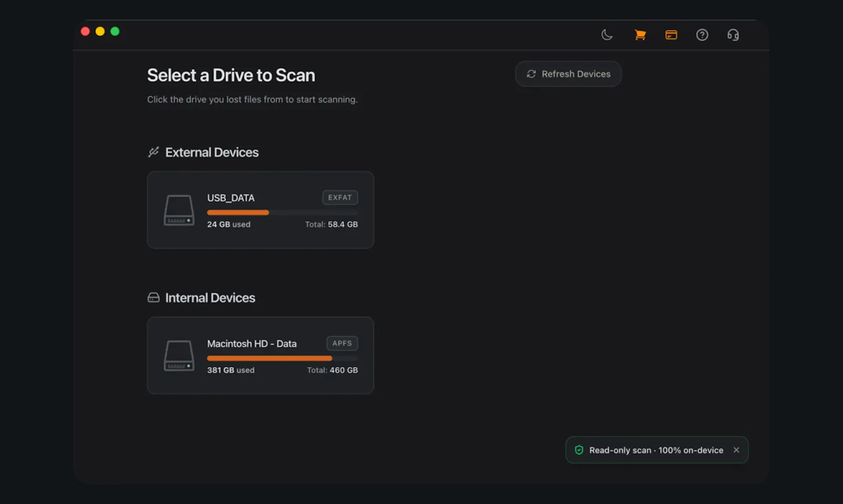843x504 pixels.
Task: Click the USB_DATA usage bar
Action: [282, 213]
